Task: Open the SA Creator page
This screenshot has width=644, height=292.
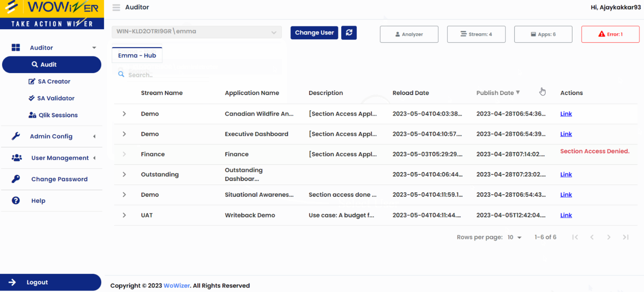Action: coord(49,82)
